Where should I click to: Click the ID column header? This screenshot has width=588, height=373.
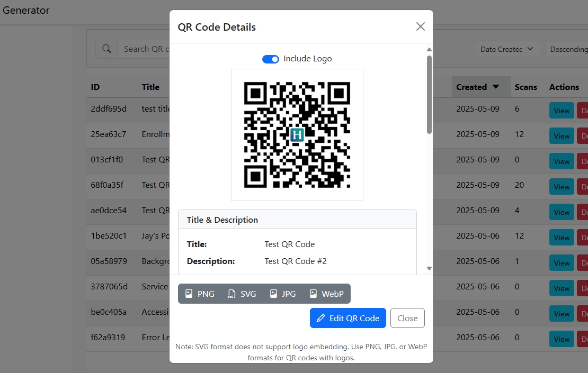pos(95,87)
